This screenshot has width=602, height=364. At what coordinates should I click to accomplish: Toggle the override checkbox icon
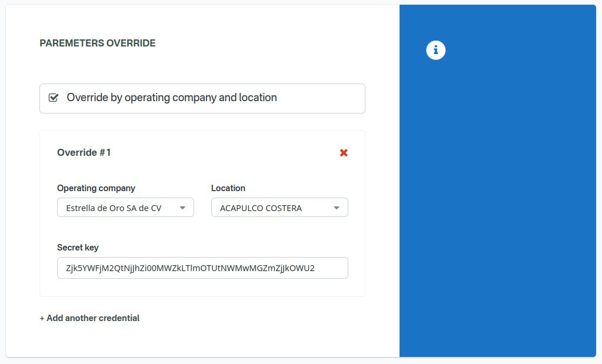pyautogui.click(x=54, y=98)
